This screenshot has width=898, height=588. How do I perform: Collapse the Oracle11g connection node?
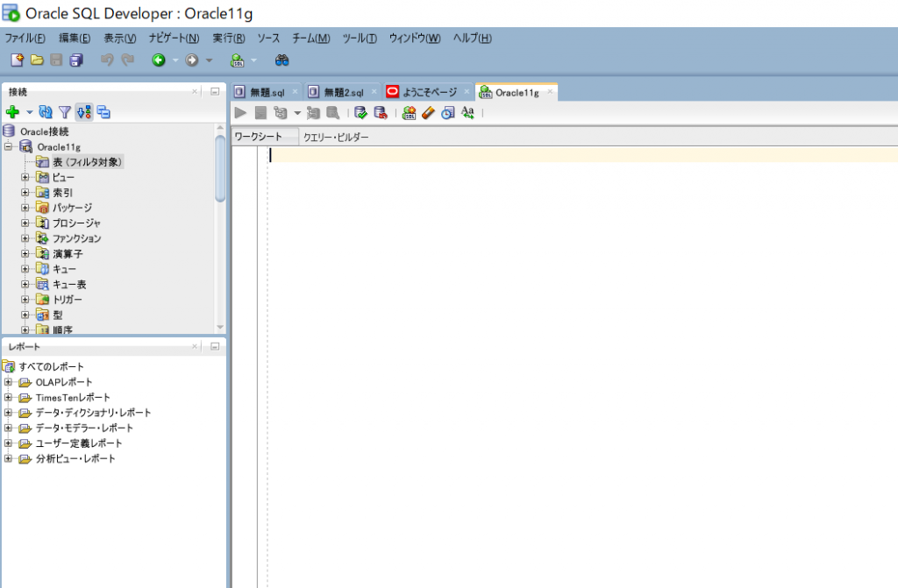coord(8,146)
